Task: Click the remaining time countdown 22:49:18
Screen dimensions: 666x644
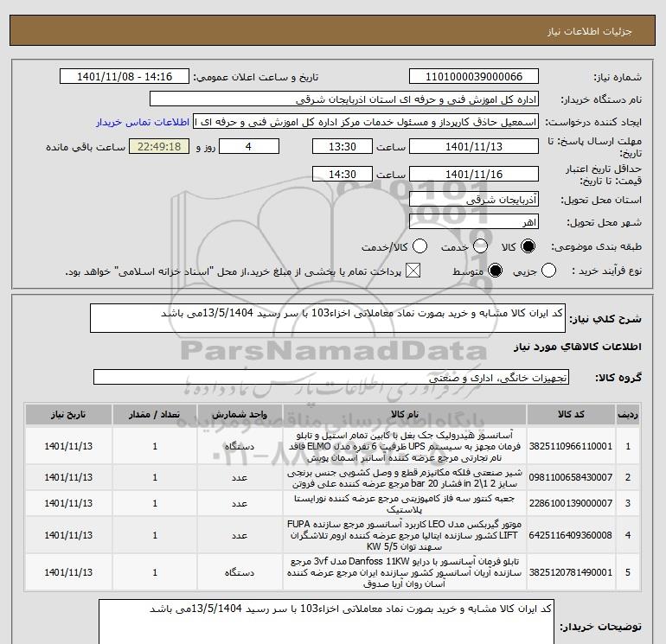Action: click(x=159, y=146)
